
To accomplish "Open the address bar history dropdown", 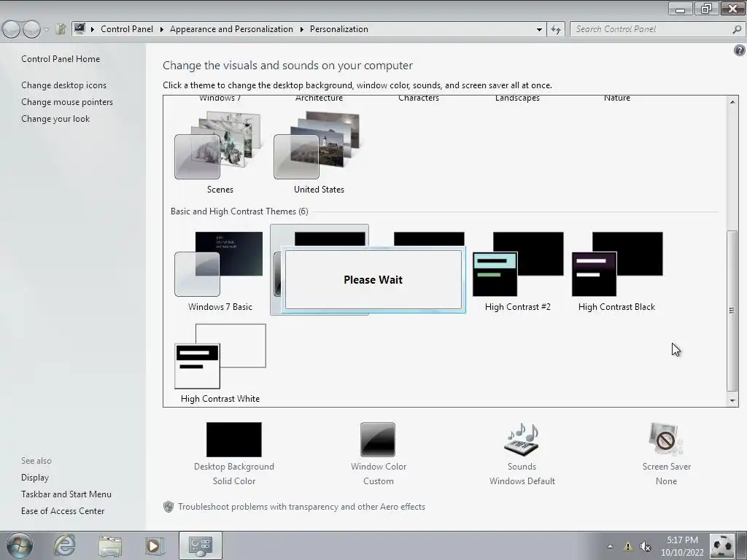I will click(x=539, y=29).
